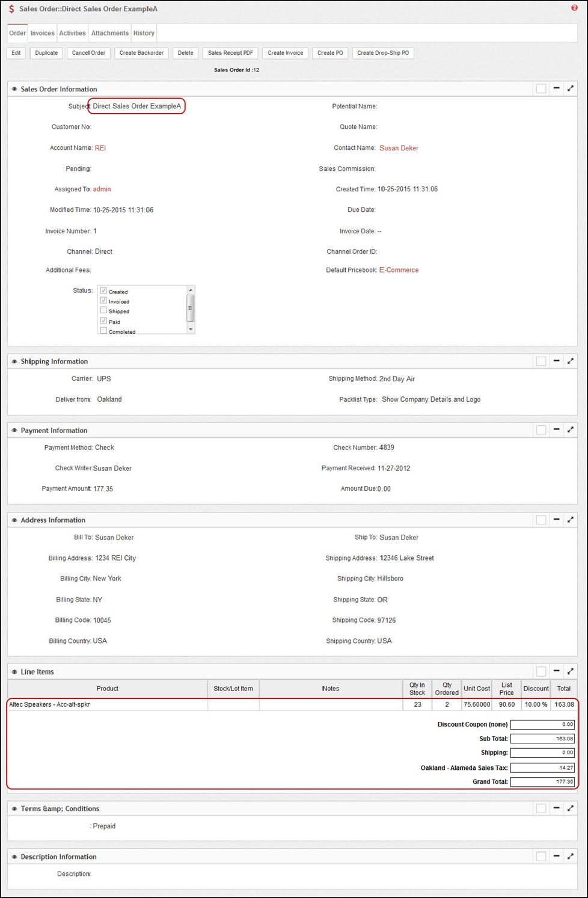Duplicate this sales order
Image resolution: width=588 pixels, height=898 pixels.
[46, 53]
